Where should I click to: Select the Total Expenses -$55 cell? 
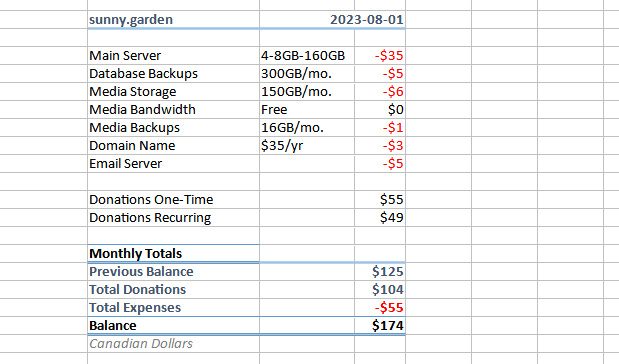380,308
